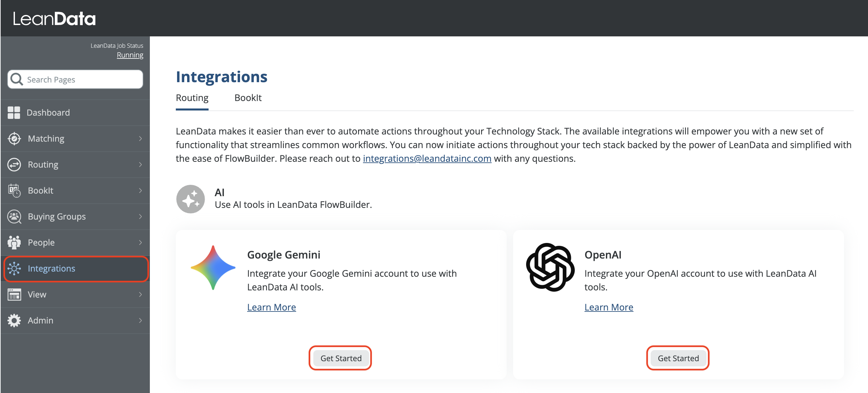868x393 pixels.
Task: Open the integrations@leandatainc.com email link
Action: click(x=427, y=158)
